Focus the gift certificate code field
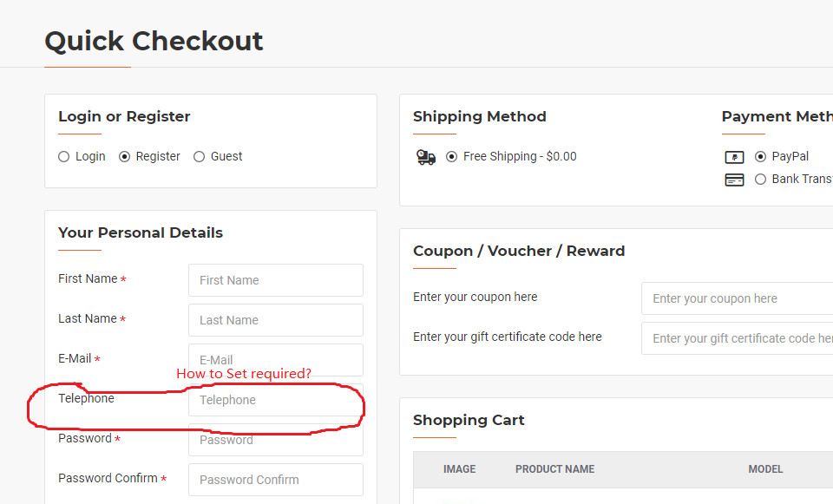The image size is (833, 504). (738, 338)
